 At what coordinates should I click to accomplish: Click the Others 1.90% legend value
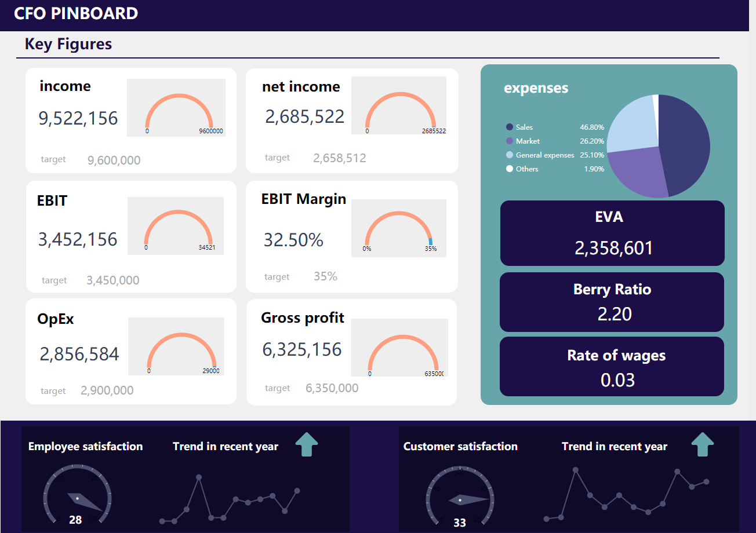tap(594, 169)
